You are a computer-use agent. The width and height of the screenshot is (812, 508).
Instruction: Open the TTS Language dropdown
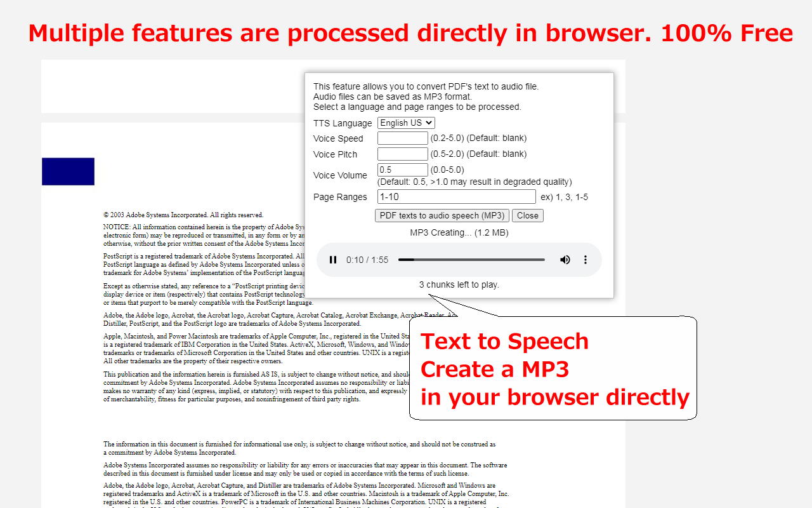click(x=406, y=123)
